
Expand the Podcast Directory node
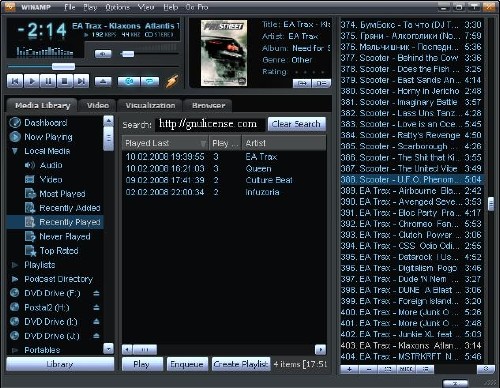click(15, 279)
